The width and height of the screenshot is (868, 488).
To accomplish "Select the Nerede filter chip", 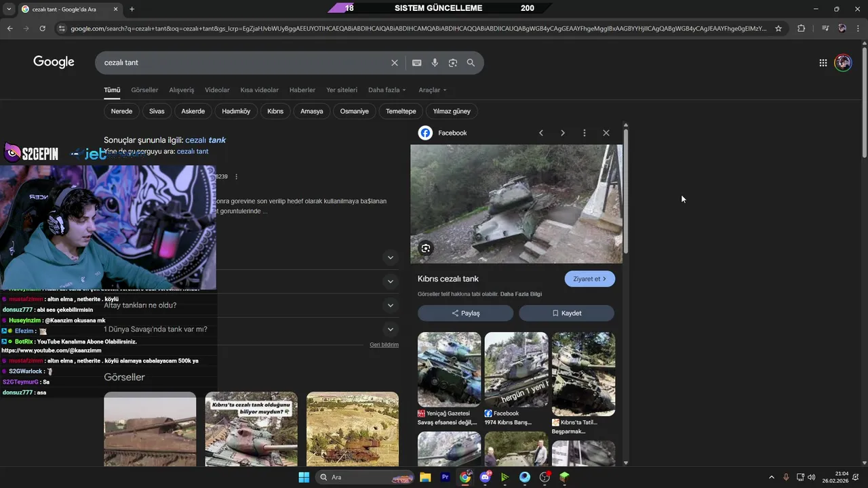I will click(121, 111).
